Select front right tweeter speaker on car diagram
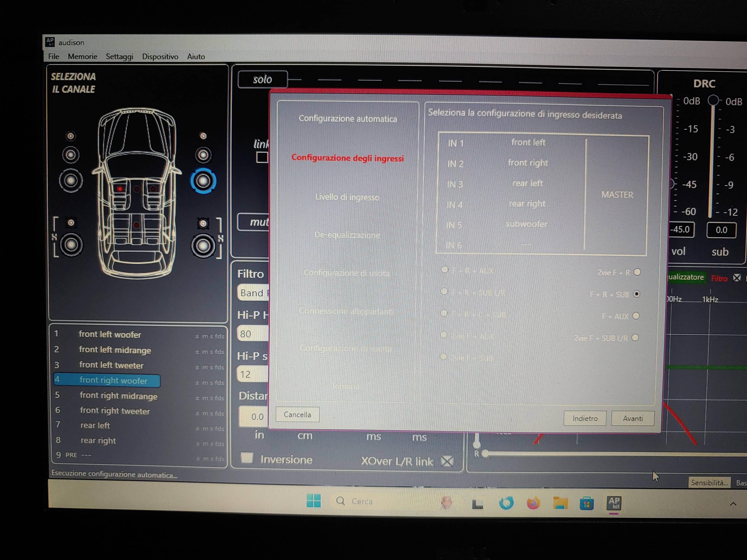 [203, 136]
